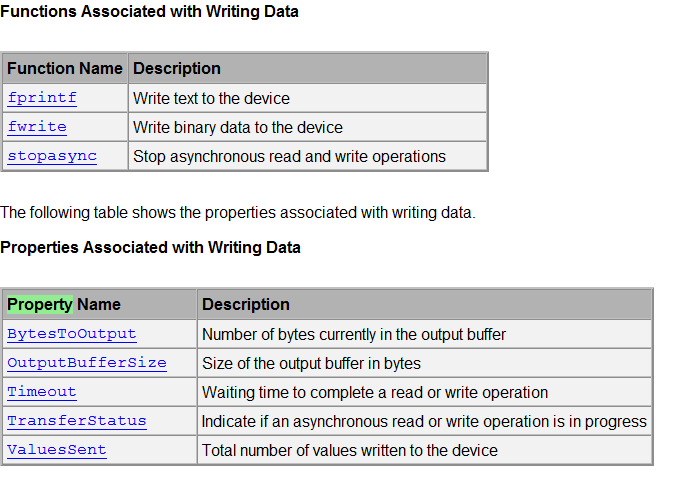This screenshot has width=679, height=484.
Task: Go to the OutputBufferSize property link
Action: (x=87, y=363)
